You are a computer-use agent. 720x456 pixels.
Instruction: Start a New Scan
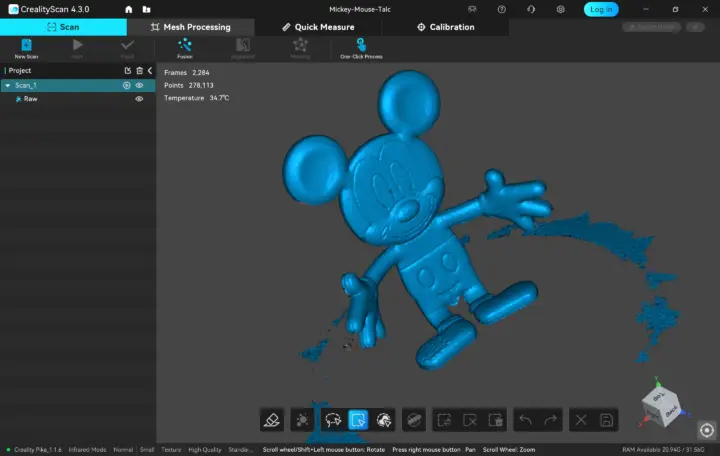tap(26, 48)
